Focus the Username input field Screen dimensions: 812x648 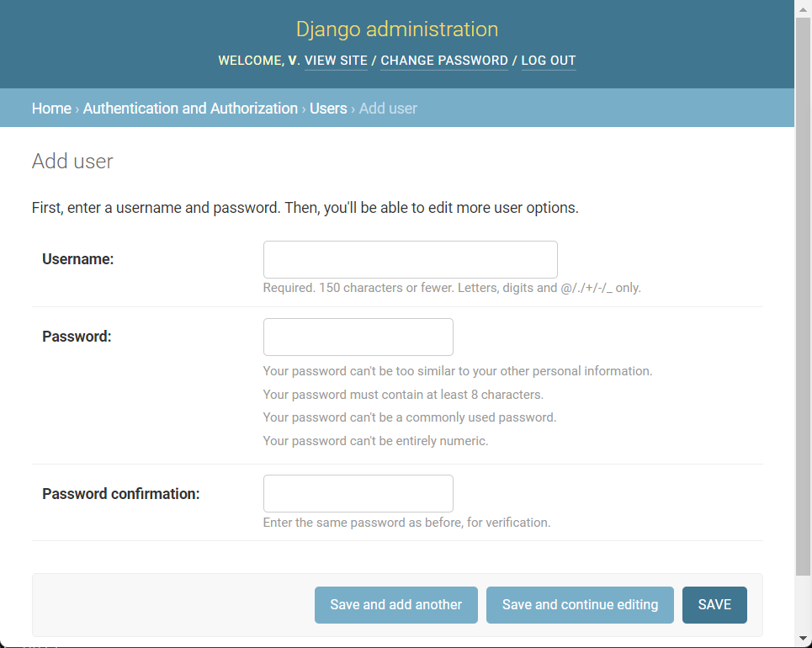[410, 259]
